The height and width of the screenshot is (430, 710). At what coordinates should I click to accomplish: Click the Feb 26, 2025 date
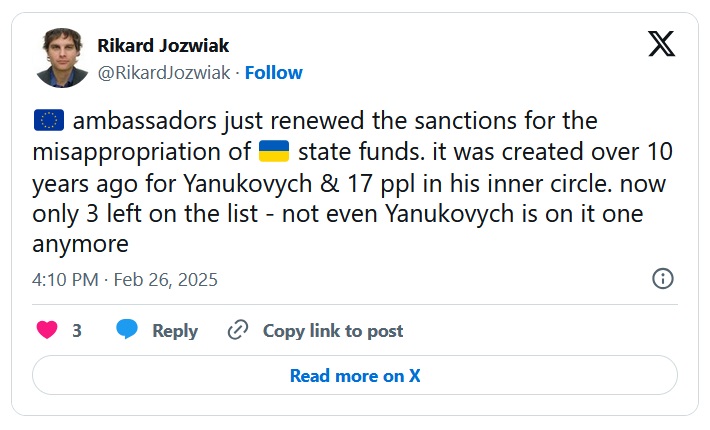click(x=164, y=279)
